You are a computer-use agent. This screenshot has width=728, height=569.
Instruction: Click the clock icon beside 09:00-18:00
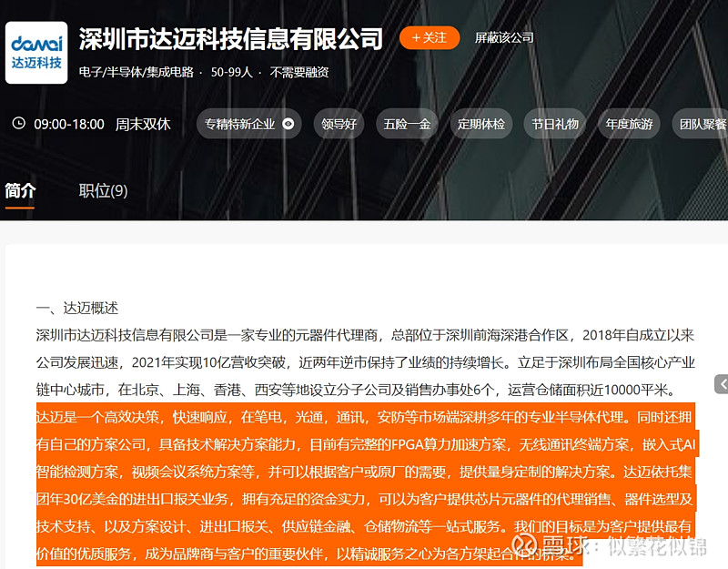[18, 123]
